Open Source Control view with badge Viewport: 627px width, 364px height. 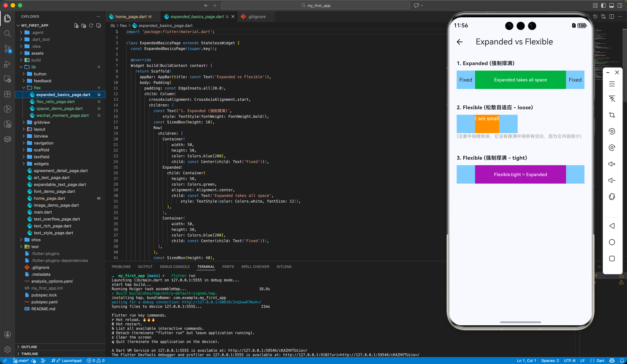point(8,49)
